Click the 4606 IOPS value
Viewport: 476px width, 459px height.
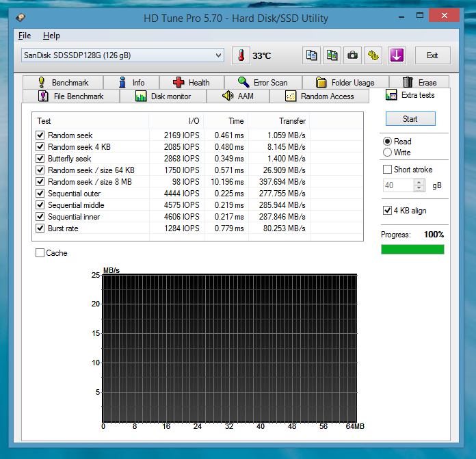tap(181, 217)
